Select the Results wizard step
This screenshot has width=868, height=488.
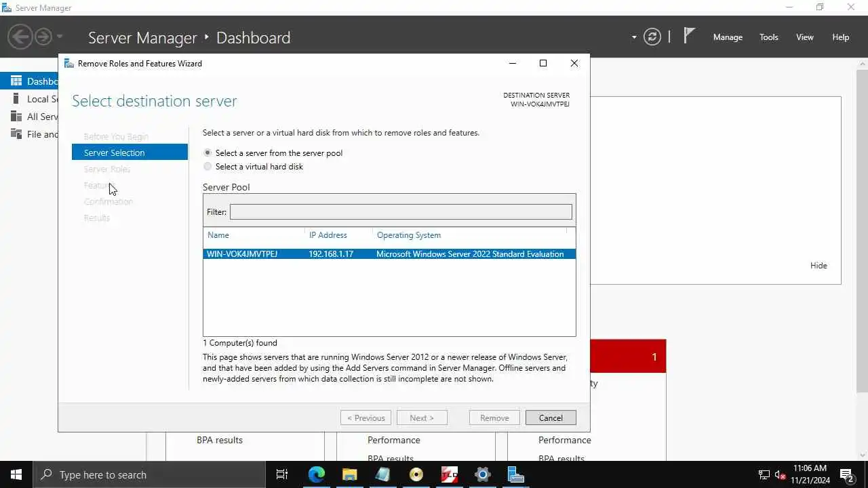[x=97, y=218]
